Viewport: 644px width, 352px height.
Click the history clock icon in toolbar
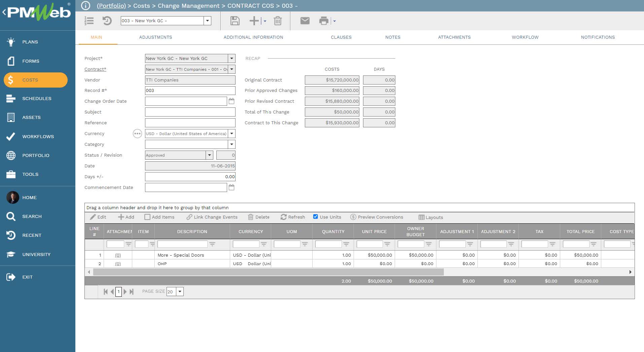[107, 21]
